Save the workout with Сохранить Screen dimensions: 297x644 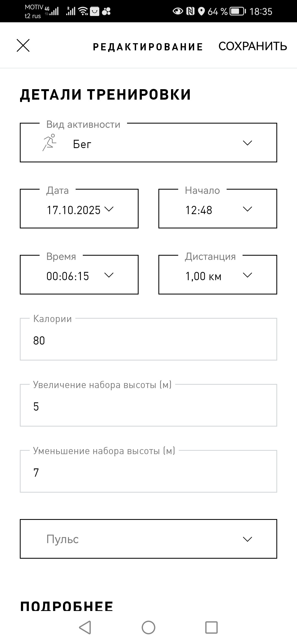click(x=253, y=46)
